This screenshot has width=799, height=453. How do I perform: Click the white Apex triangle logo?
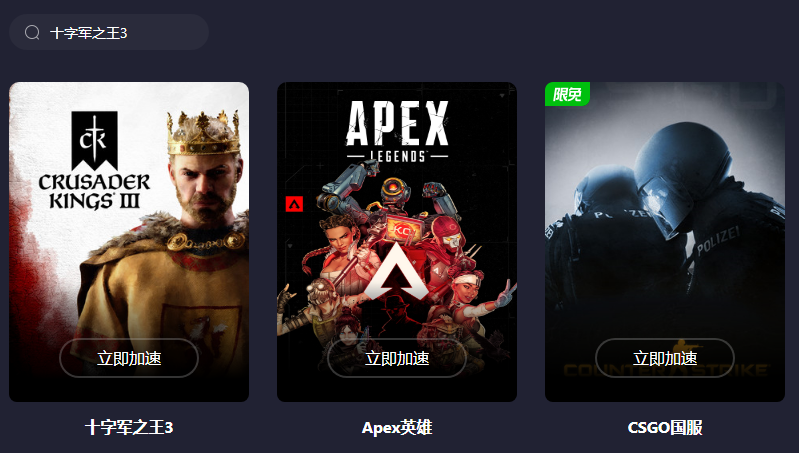point(396,271)
